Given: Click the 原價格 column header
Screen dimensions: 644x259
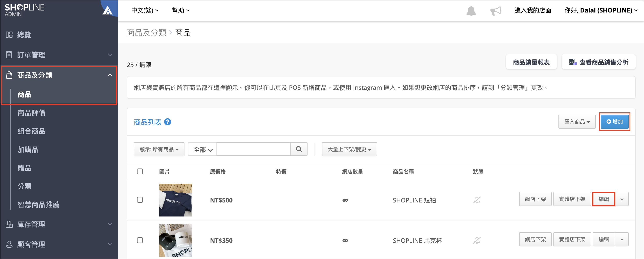Looking at the screenshot, I should point(218,172).
